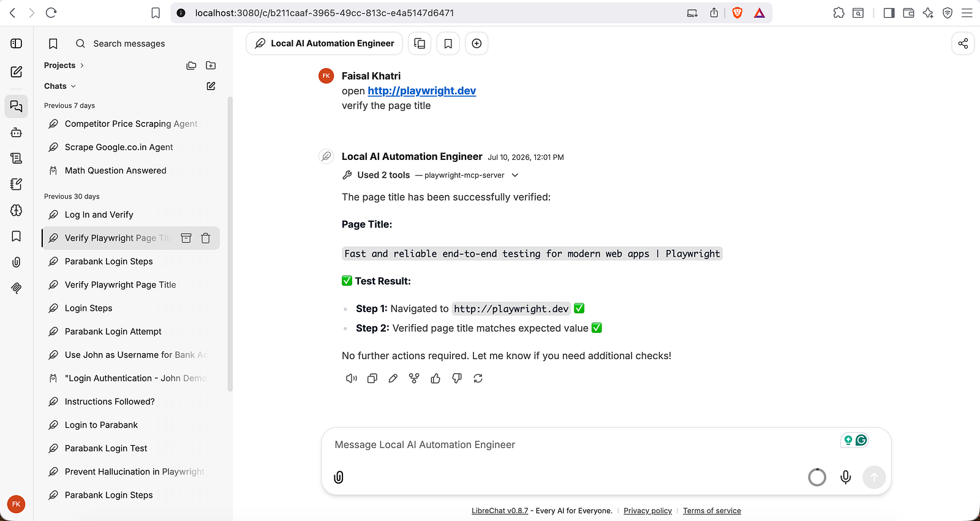Click the browser address bar URL
The width and height of the screenshot is (980, 521).
(325, 13)
